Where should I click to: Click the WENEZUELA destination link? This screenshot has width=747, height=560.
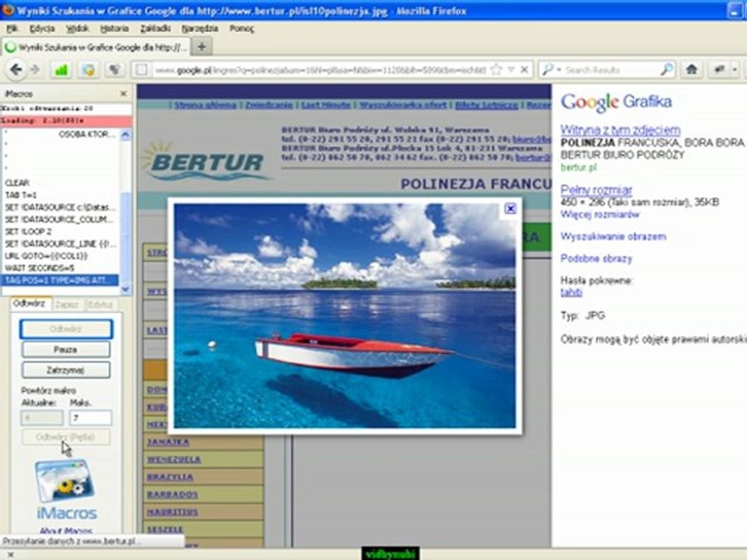click(x=174, y=460)
